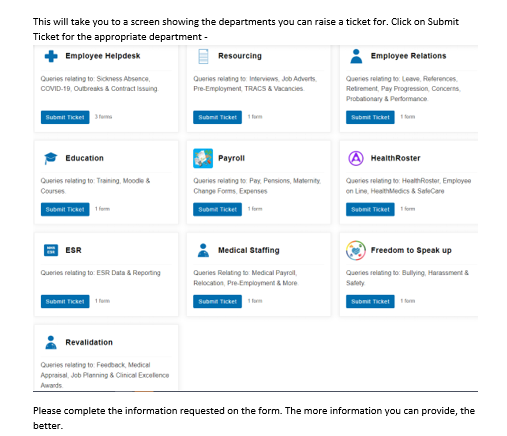Click the Revalidation person icon
Screen dimensions: 507x436
point(51,342)
